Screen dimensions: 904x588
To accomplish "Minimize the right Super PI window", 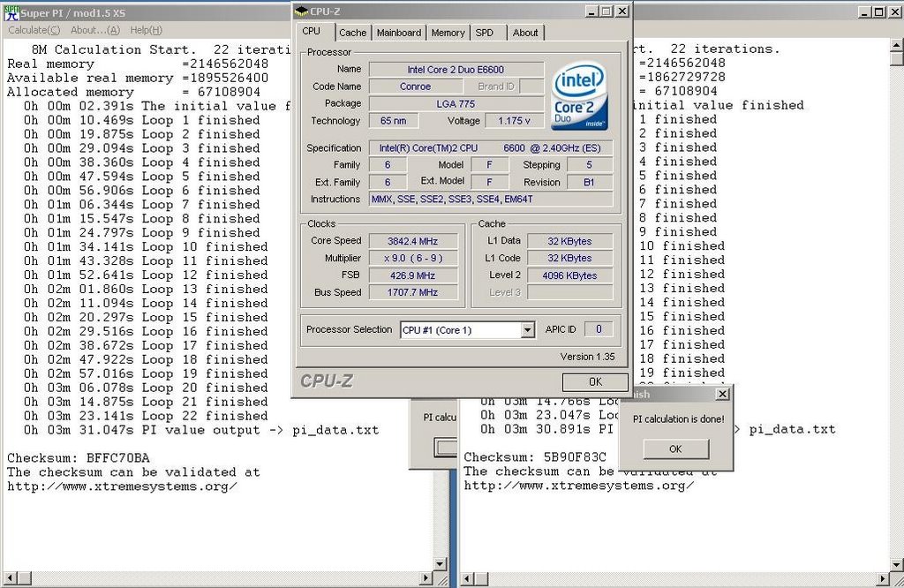I will pos(865,11).
